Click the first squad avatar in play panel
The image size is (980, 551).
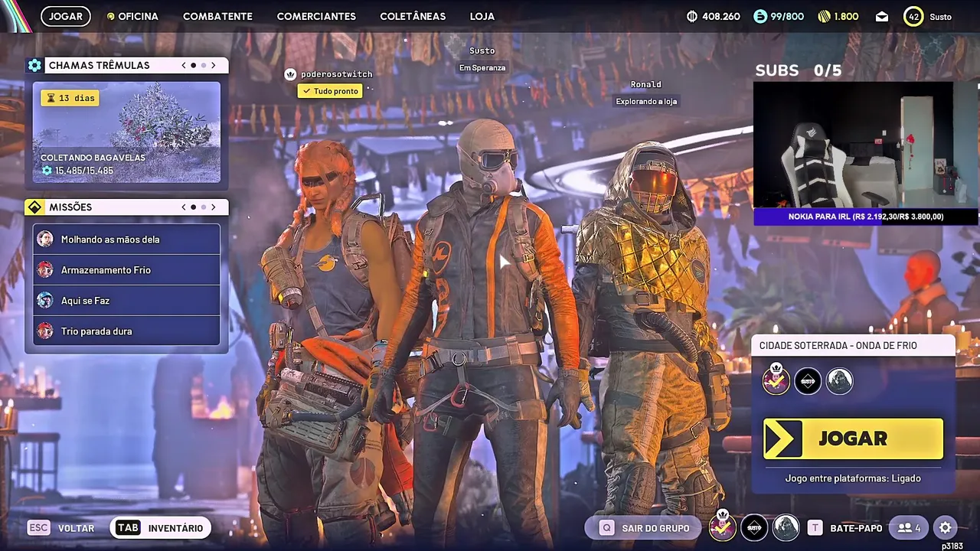pyautogui.click(x=776, y=380)
